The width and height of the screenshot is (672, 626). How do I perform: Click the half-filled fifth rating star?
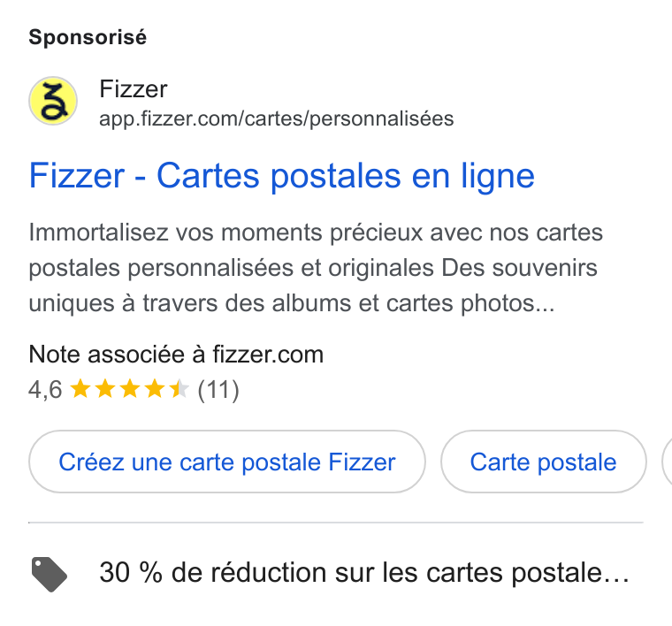click(x=179, y=389)
